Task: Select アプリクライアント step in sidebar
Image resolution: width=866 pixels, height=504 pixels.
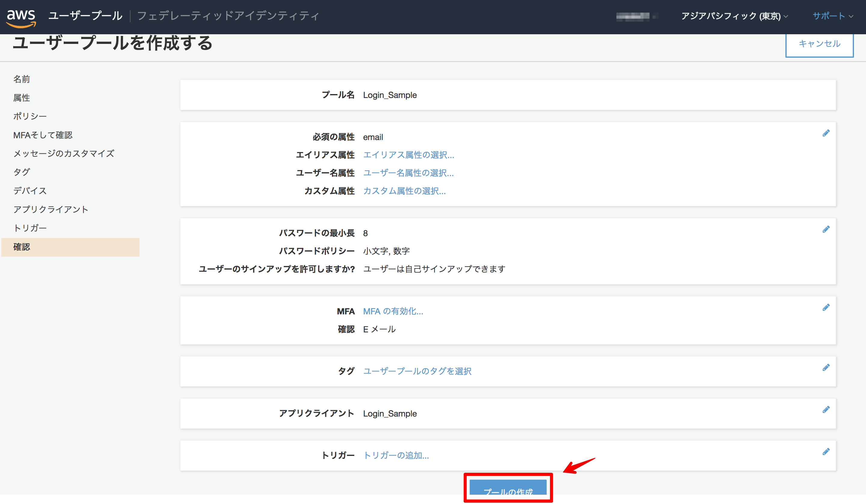Action: pyautogui.click(x=51, y=209)
